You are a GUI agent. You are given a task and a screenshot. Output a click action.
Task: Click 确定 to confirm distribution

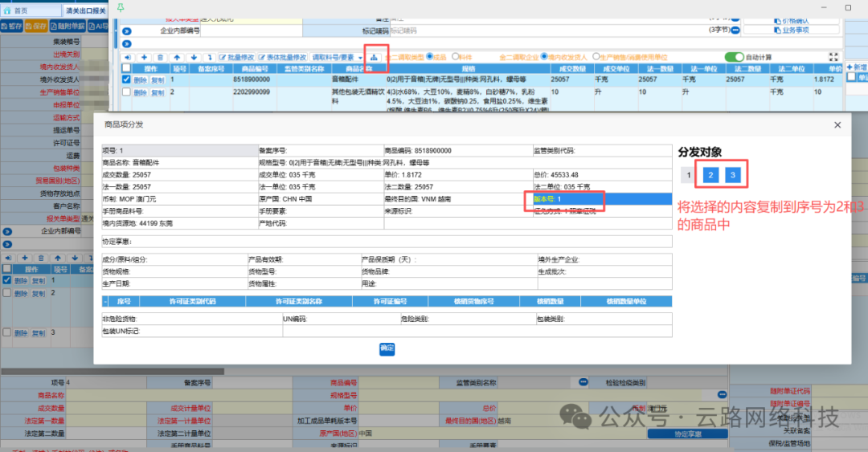click(387, 348)
